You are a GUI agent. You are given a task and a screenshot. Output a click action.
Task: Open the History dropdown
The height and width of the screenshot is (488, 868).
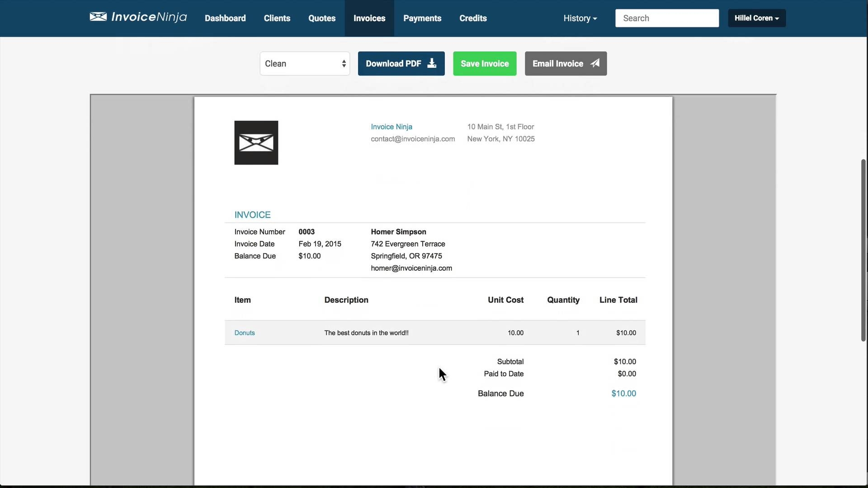580,18
